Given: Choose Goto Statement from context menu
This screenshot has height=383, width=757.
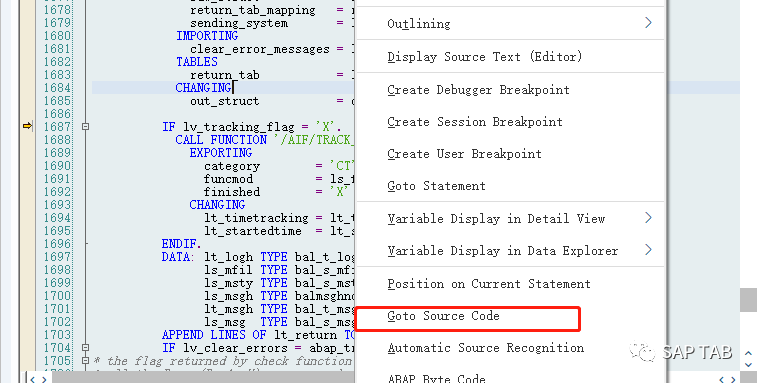Looking at the screenshot, I should pyautogui.click(x=436, y=186).
